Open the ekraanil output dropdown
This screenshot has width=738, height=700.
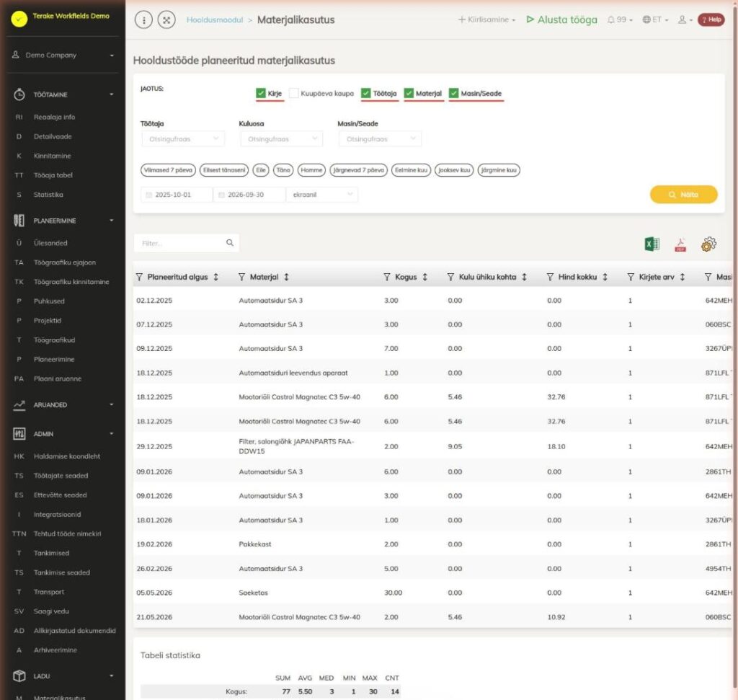click(x=322, y=195)
